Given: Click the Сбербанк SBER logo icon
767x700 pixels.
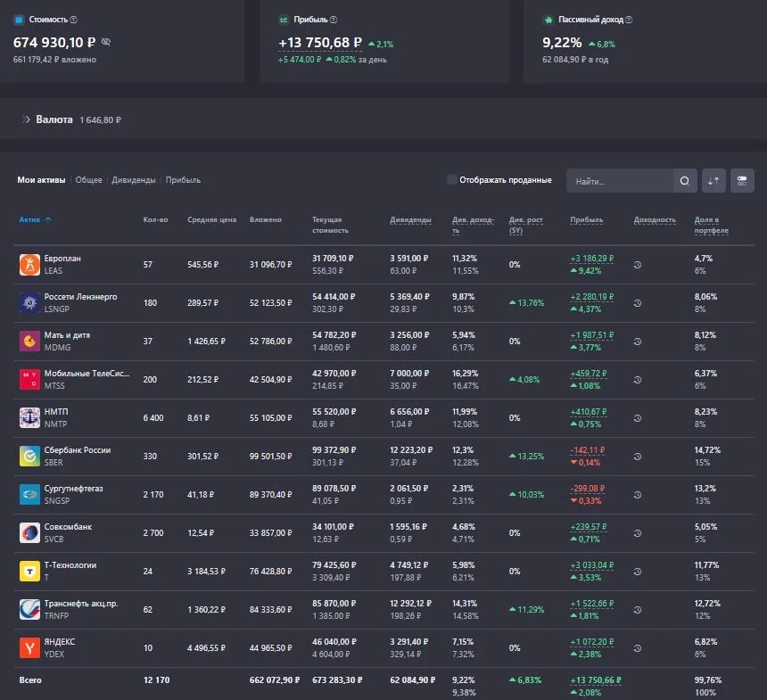Looking at the screenshot, I should pyautogui.click(x=29, y=457).
